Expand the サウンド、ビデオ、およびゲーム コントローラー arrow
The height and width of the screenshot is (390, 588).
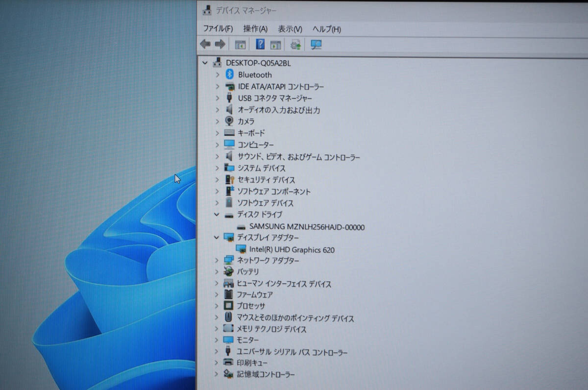pyautogui.click(x=218, y=156)
